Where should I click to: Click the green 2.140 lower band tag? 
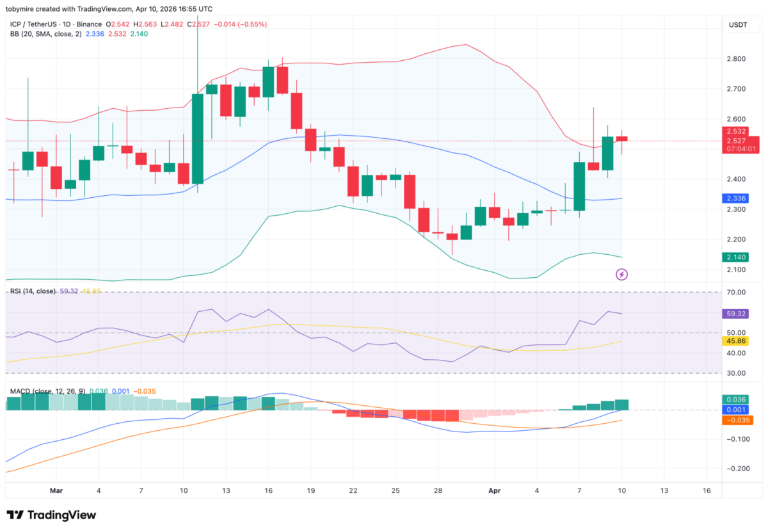point(735,257)
